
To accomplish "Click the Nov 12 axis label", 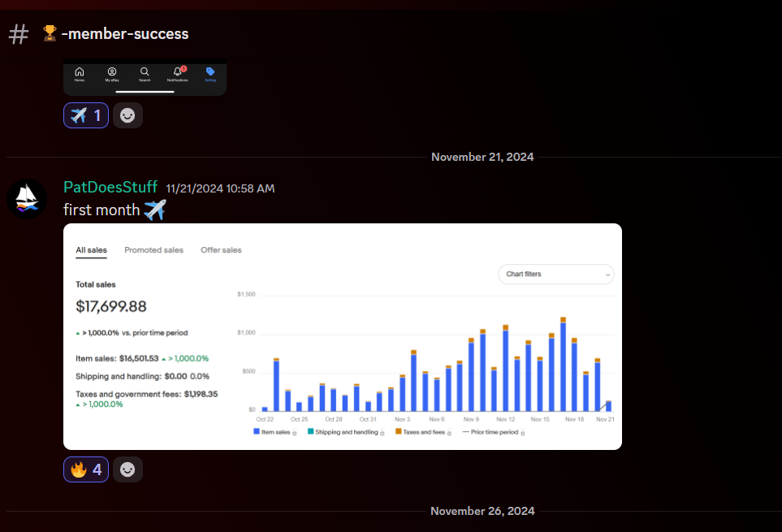I will 506,419.
